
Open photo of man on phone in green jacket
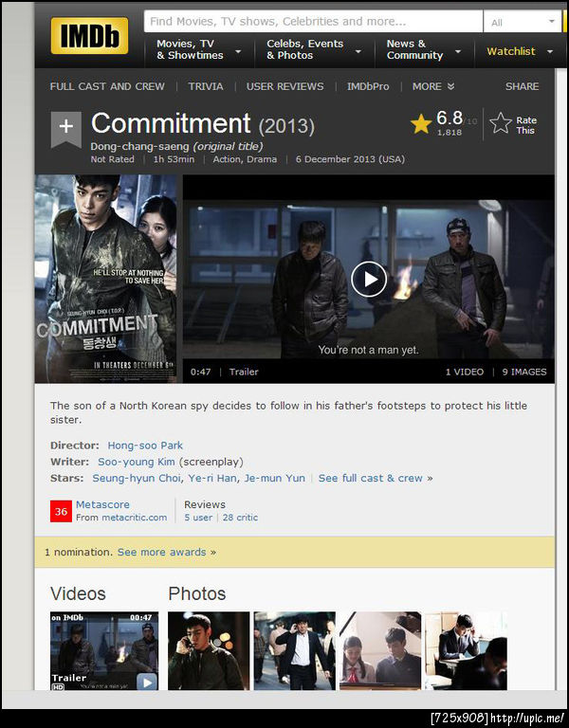coord(209,650)
